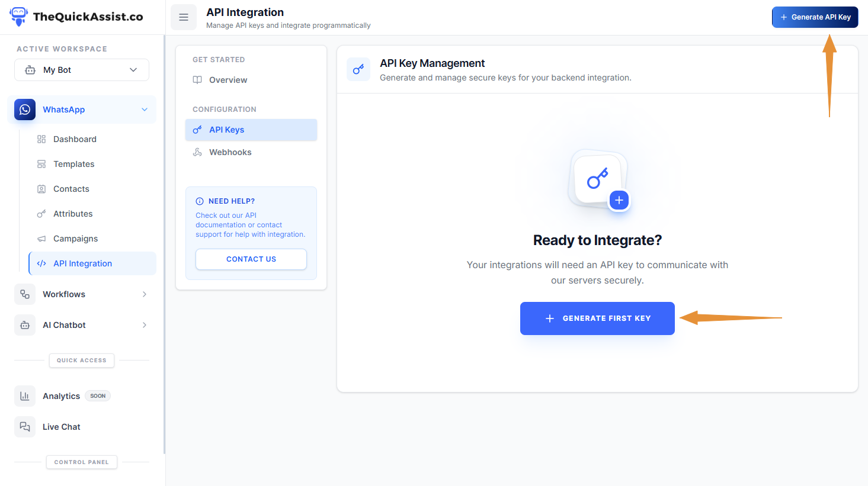Click the Generate First Key button

[x=597, y=318]
